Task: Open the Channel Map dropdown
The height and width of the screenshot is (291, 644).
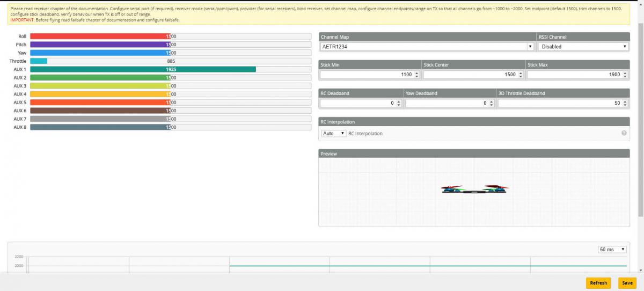Action: click(x=530, y=47)
